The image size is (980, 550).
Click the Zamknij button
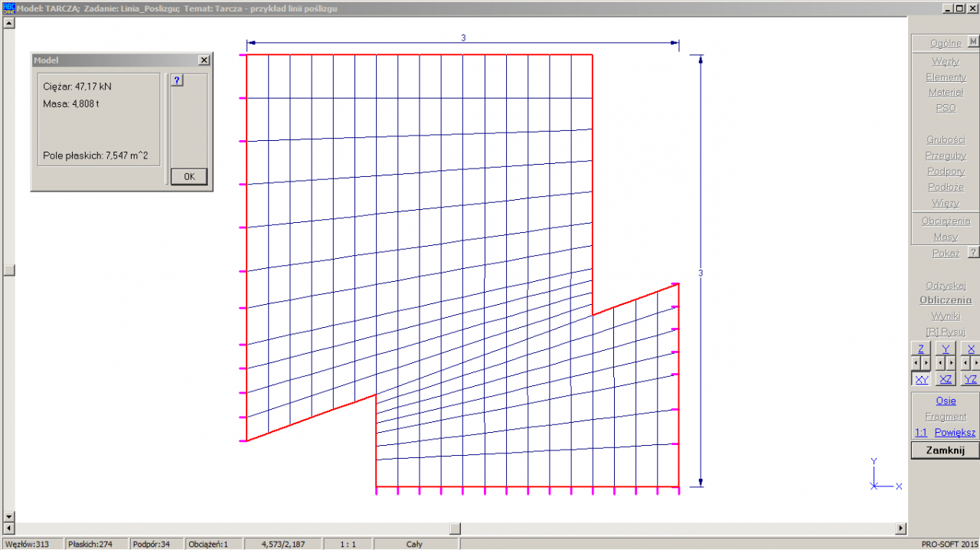945,450
